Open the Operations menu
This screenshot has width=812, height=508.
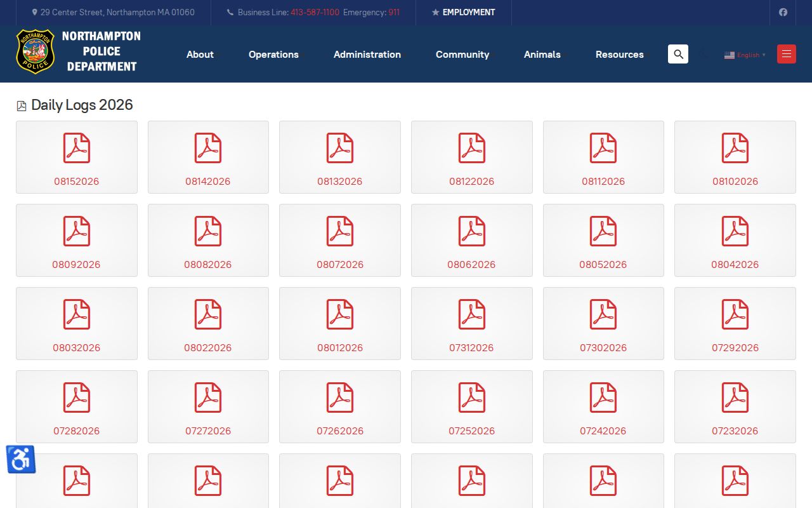coord(273,55)
